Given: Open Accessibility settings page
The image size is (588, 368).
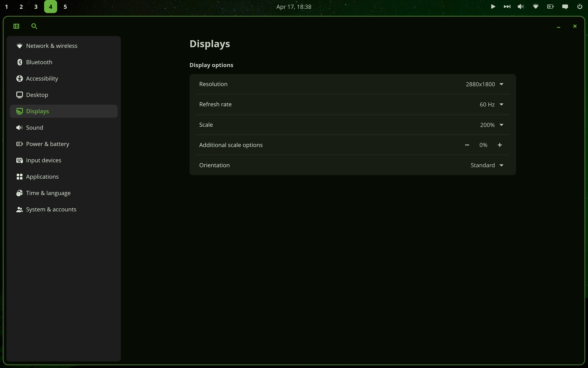Looking at the screenshot, I should click(64, 78).
